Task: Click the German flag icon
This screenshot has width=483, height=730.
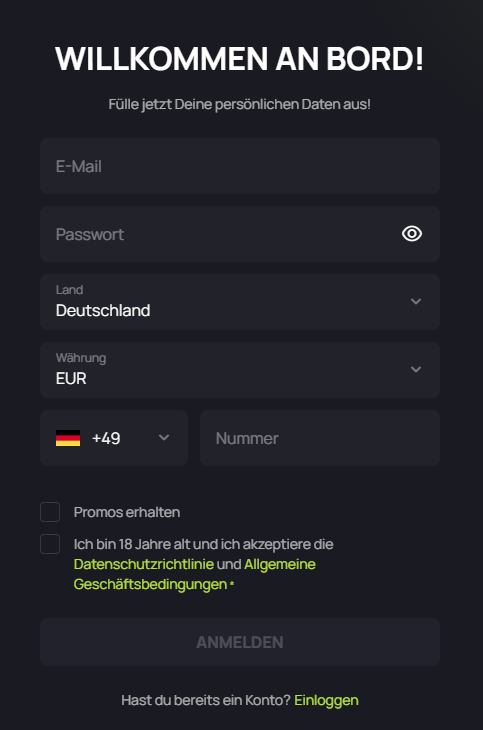Action: click(x=68, y=438)
